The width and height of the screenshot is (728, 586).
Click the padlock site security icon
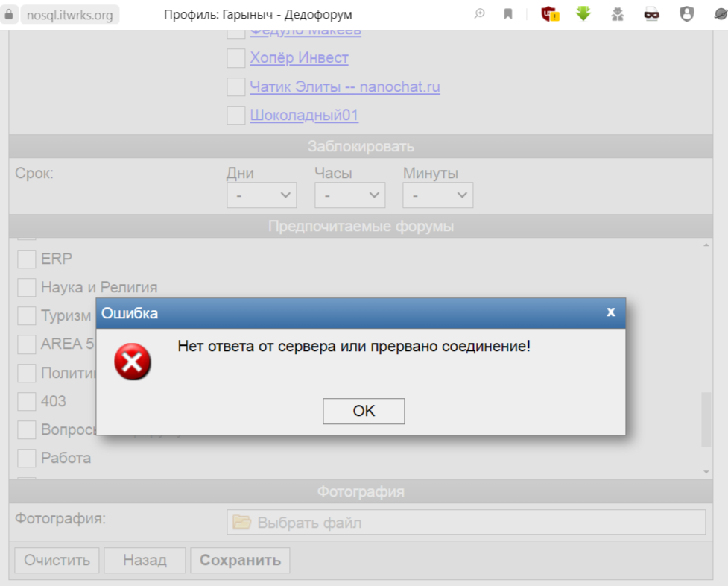[x=10, y=14]
